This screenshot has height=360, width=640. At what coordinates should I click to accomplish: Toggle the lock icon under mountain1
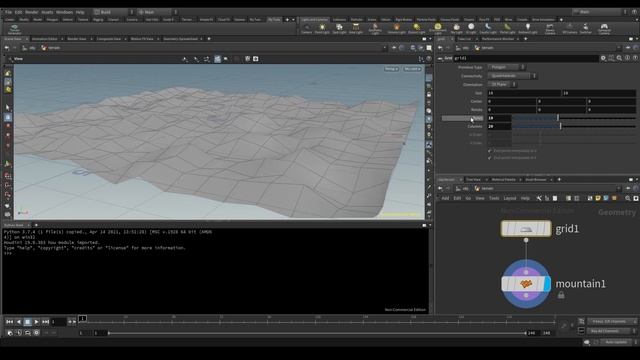pyautogui.click(x=561, y=295)
